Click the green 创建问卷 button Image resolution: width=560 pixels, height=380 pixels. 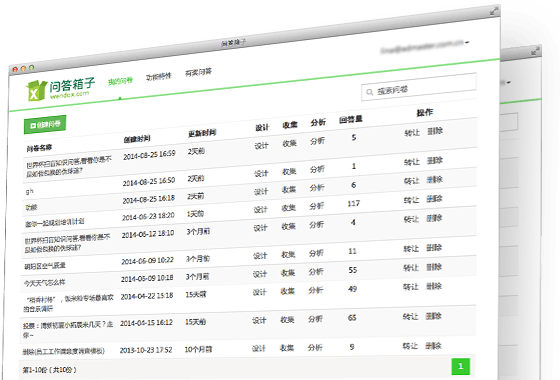tap(45, 125)
